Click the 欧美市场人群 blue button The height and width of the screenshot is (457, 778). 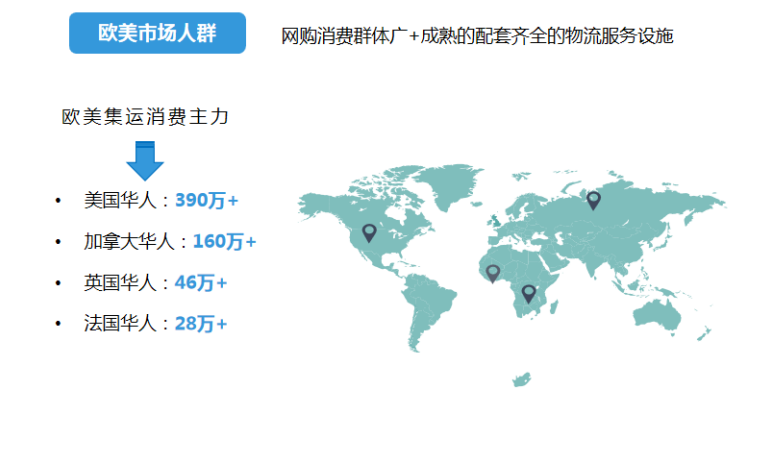[157, 33]
